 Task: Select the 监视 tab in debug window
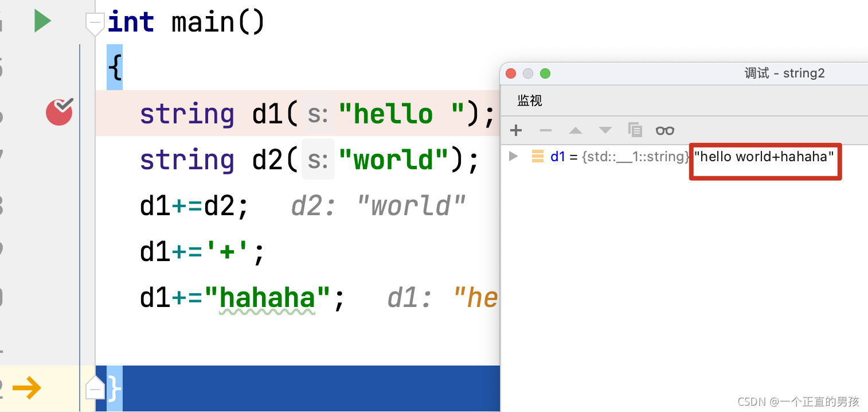tap(530, 100)
